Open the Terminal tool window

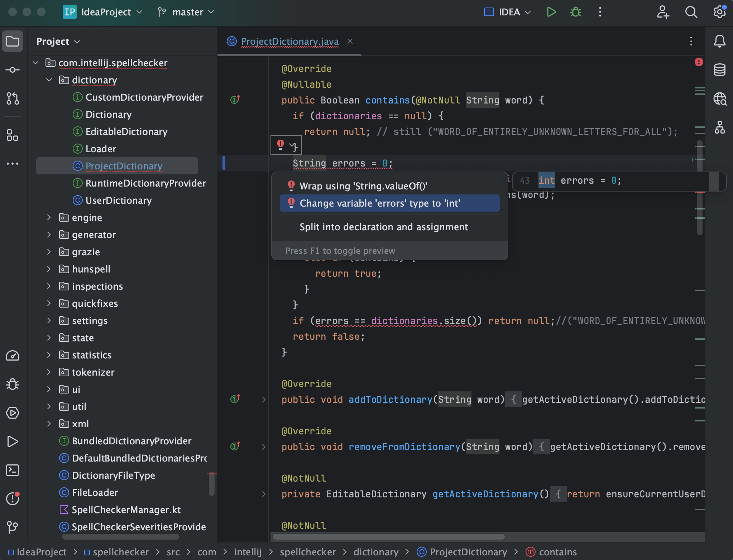[x=13, y=470]
